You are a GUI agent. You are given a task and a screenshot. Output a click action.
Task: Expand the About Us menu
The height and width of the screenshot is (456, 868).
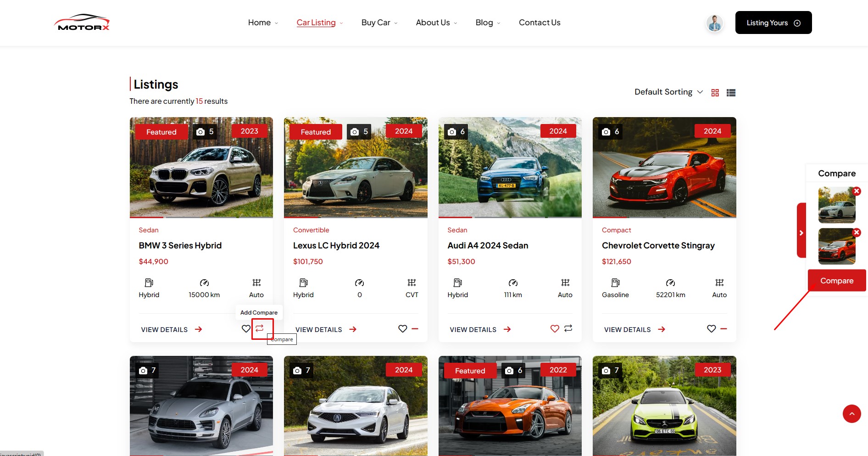pos(436,23)
